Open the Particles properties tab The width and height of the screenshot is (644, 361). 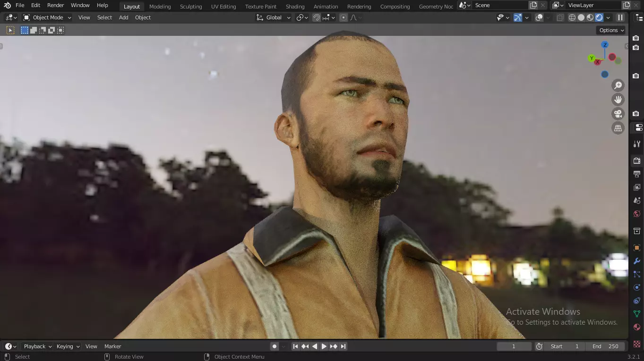tap(637, 274)
